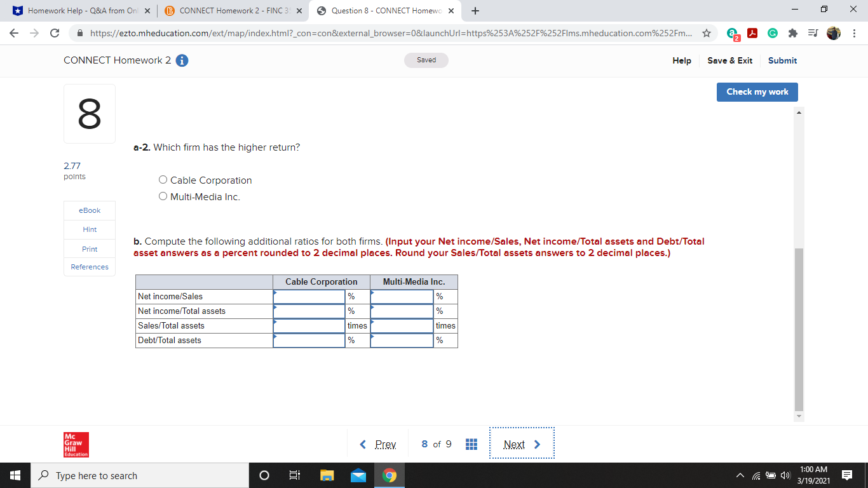Open Task View on the taskbar
Viewport: 868px width, 488px height.
(295, 475)
